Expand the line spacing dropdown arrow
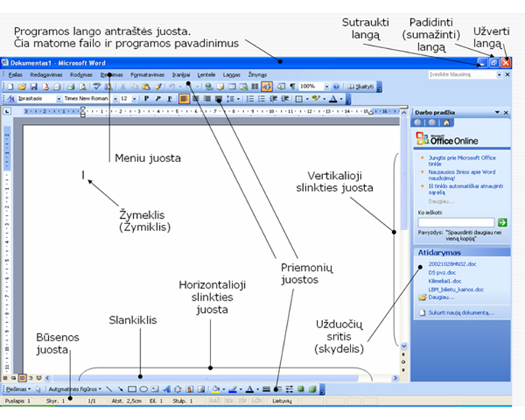This screenshot has width=525, height=420. pos(238,99)
